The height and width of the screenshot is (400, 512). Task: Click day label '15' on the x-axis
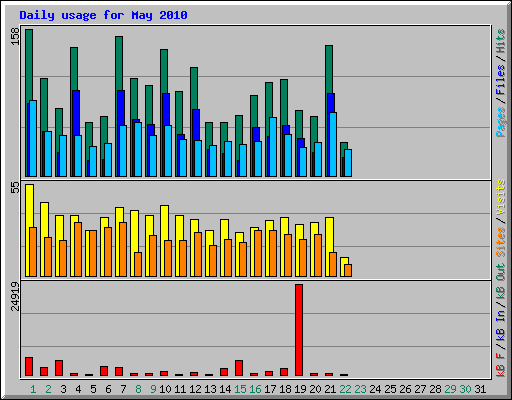point(240,389)
